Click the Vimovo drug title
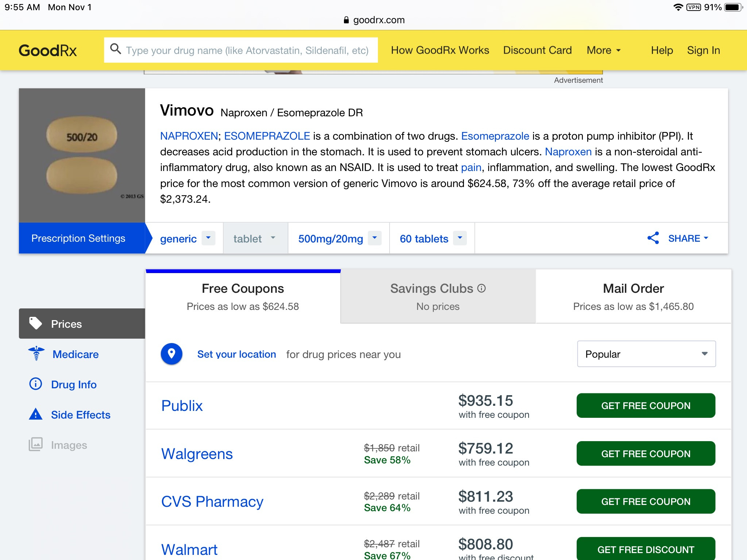The width and height of the screenshot is (747, 560). pyautogui.click(x=187, y=110)
